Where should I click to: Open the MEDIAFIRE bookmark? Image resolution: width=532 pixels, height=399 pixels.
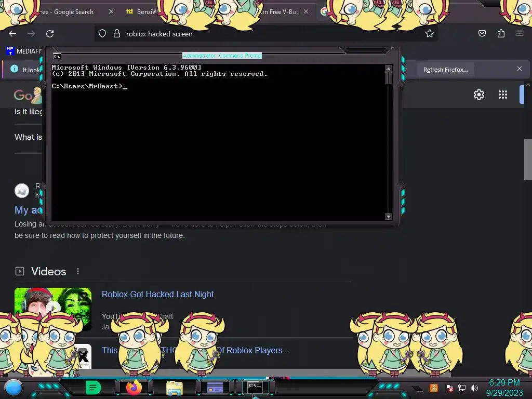tap(24, 51)
